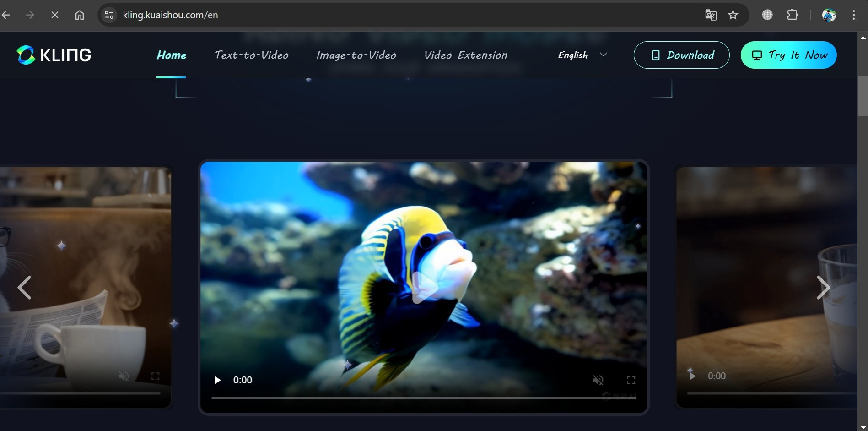View site information icon in address bar
The image size is (868, 431).
[109, 15]
